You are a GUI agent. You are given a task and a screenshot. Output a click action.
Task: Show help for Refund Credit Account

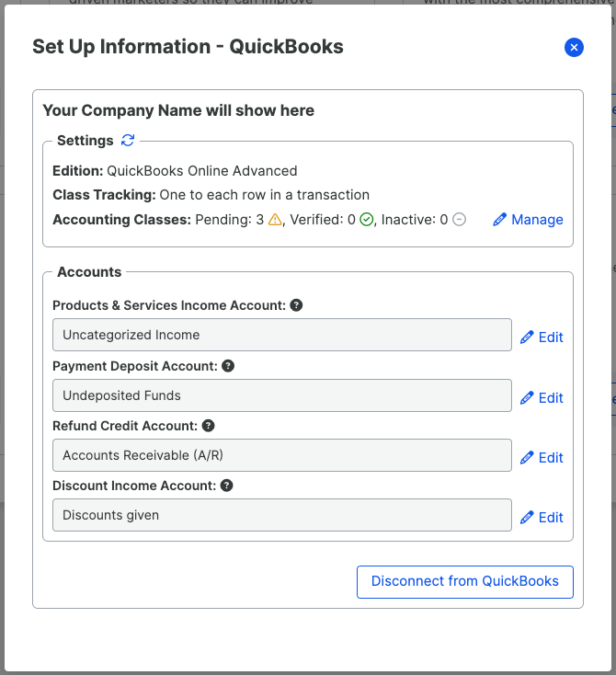(208, 426)
